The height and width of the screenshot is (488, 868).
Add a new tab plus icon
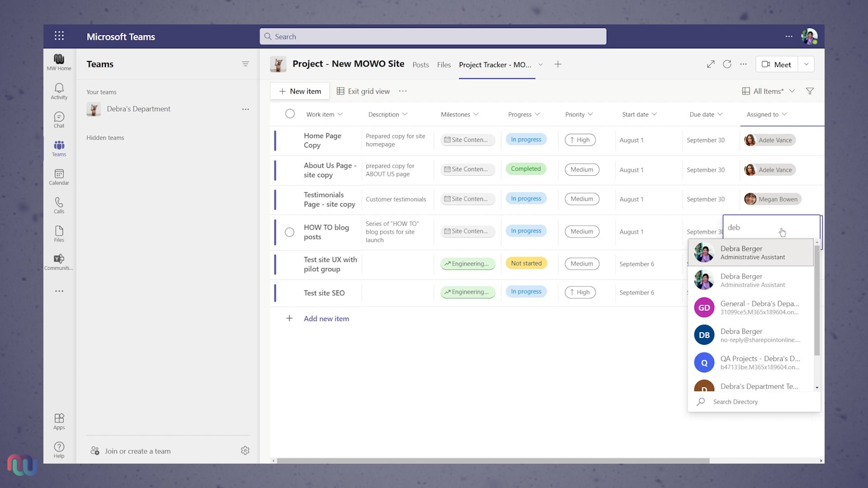[558, 64]
